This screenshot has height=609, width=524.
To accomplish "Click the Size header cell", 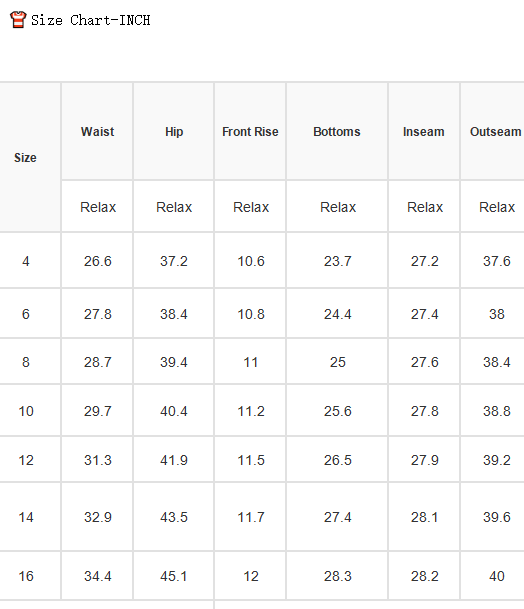I will (x=25, y=158).
